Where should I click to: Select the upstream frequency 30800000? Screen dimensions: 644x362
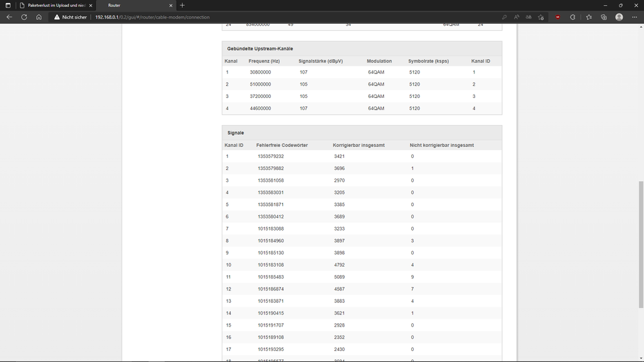coord(260,72)
